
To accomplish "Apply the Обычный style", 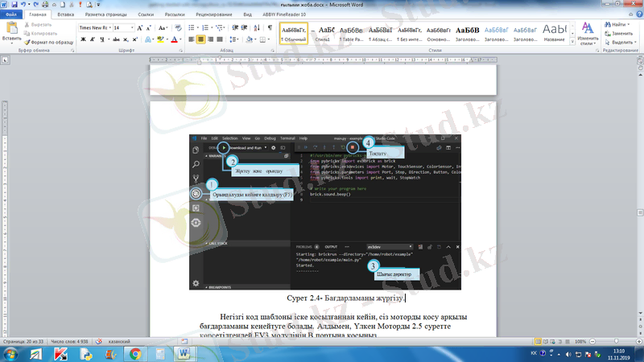I will [294, 33].
